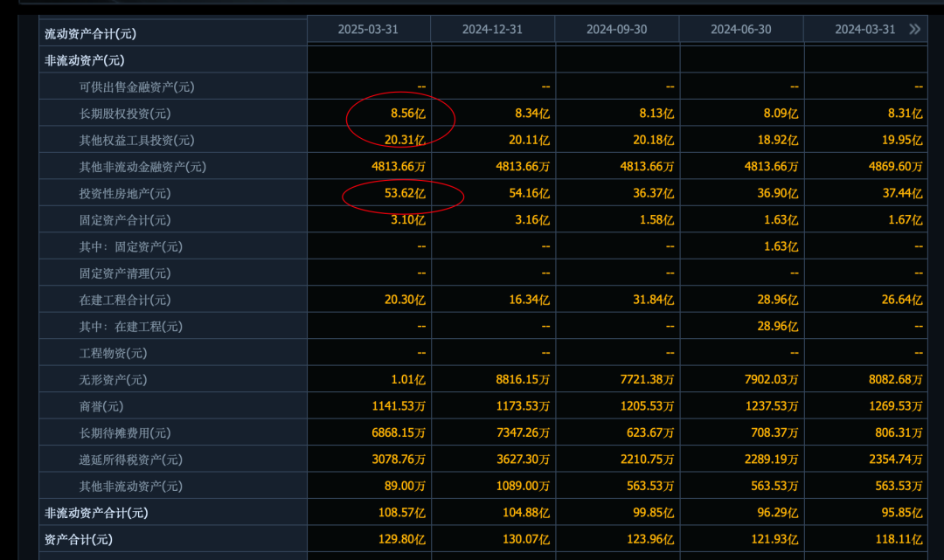This screenshot has height=560, width=944.
Task: Click the 8.09亿 value for 2024-06-30
Action: pos(781,113)
